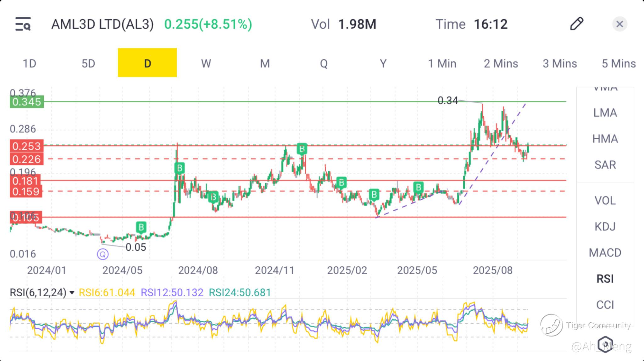
Task: Switch the indicator to KDJ
Action: pyautogui.click(x=605, y=226)
